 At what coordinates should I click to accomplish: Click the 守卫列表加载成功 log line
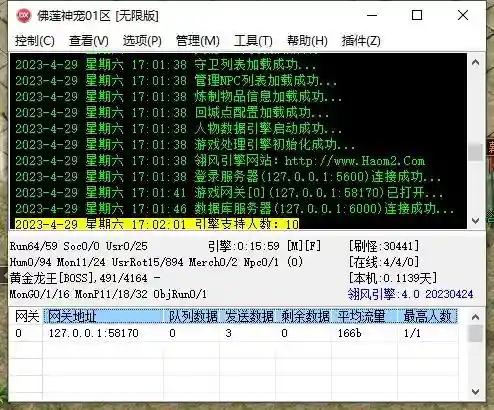166,65
